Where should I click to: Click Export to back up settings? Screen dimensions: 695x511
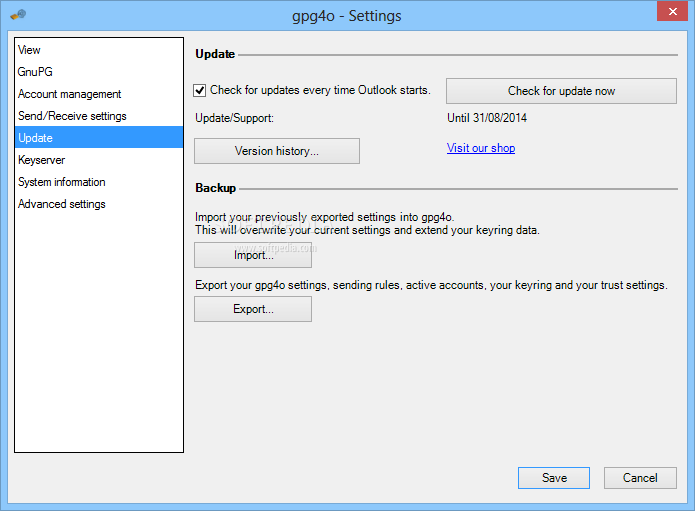coord(253,309)
